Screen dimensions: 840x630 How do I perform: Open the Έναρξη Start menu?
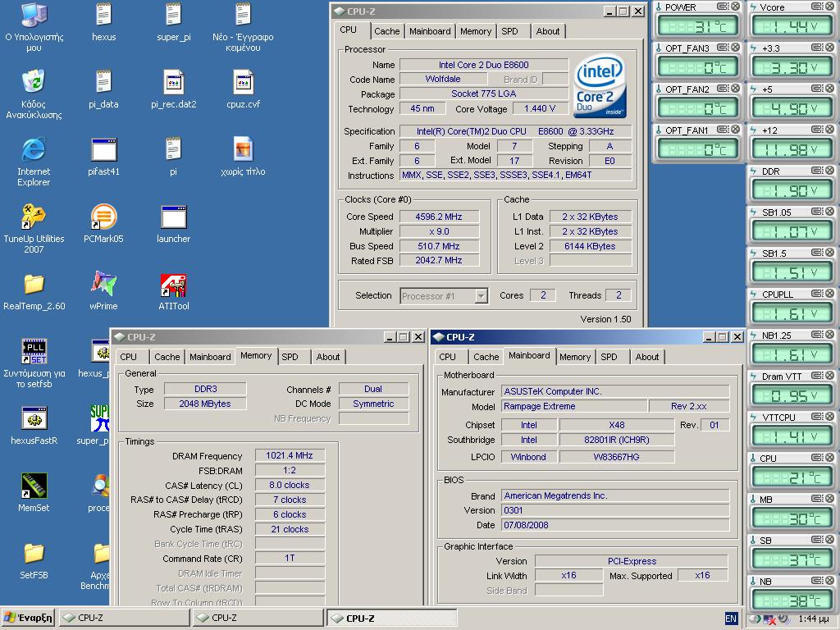pos(29,618)
